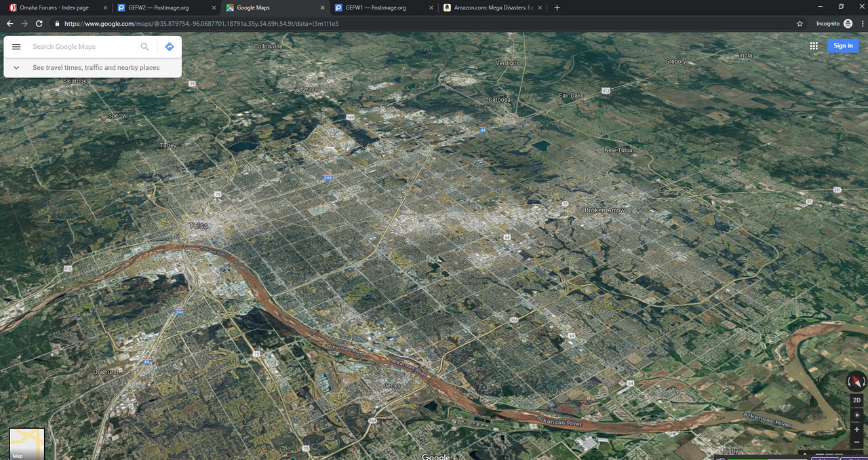Open the Google apps grid
This screenshot has height=460, width=868.
[x=814, y=45]
